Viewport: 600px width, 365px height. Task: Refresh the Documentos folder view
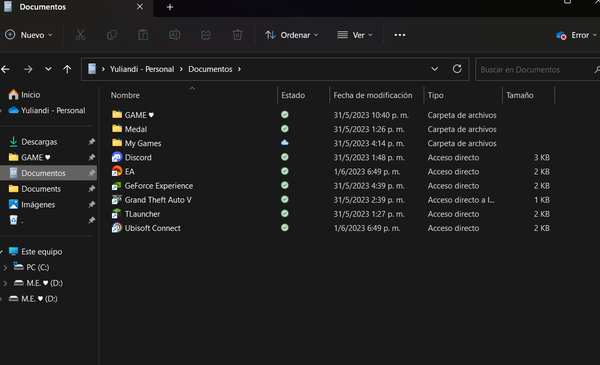pyautogui.click(x=457, y=69)
